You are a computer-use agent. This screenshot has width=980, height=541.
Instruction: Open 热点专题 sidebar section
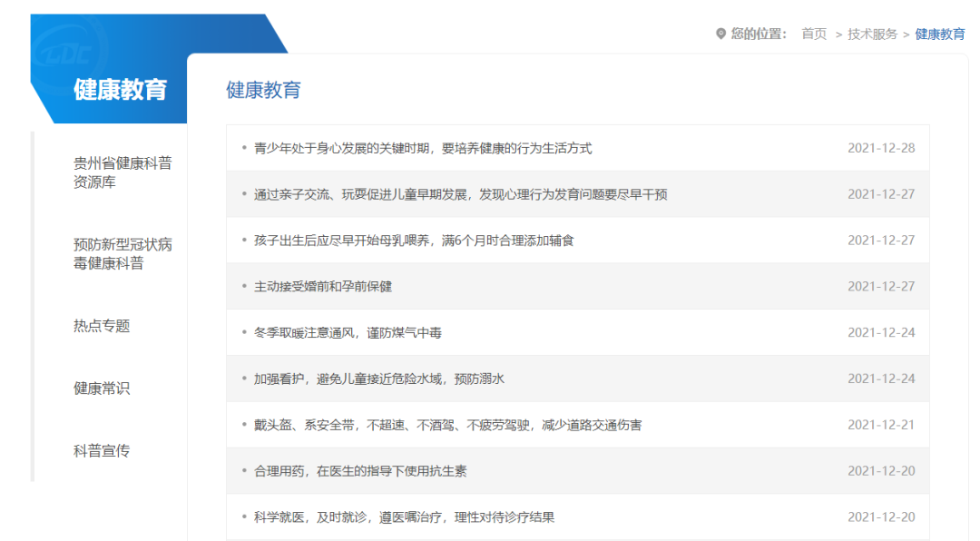[x=102, y=326]
